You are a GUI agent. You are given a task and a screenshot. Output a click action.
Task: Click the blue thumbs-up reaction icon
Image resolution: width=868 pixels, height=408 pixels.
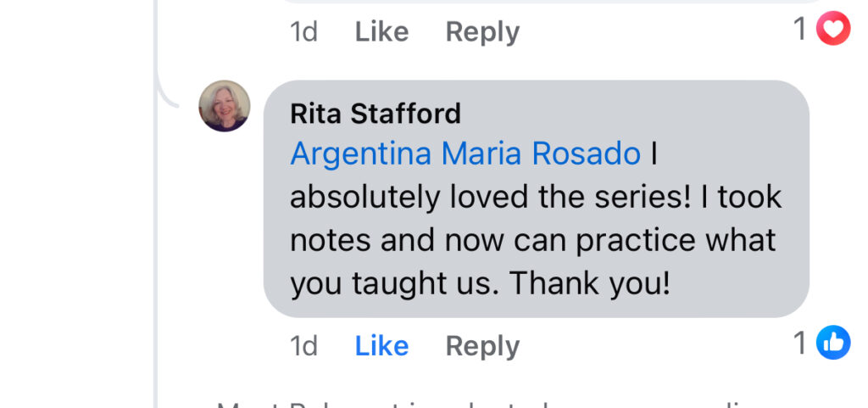click(x=832, y=343)
